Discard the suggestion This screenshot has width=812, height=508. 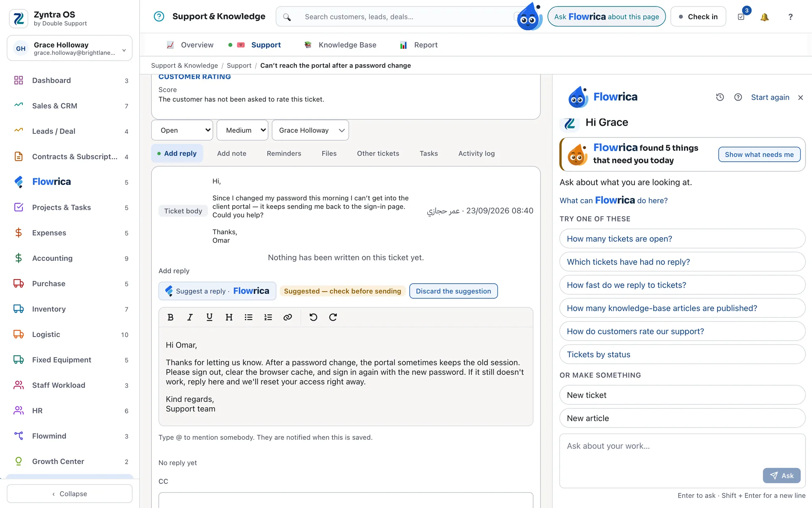tap(453, 291)
